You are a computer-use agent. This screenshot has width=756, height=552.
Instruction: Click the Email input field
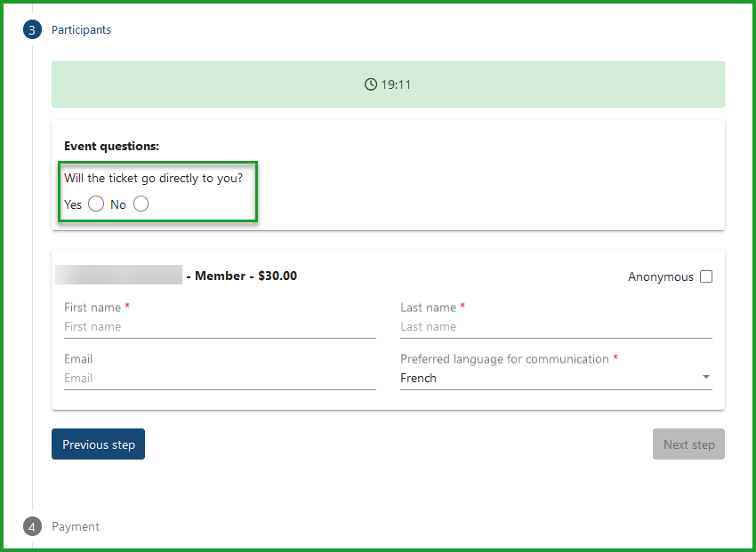(x=220, y=378)
